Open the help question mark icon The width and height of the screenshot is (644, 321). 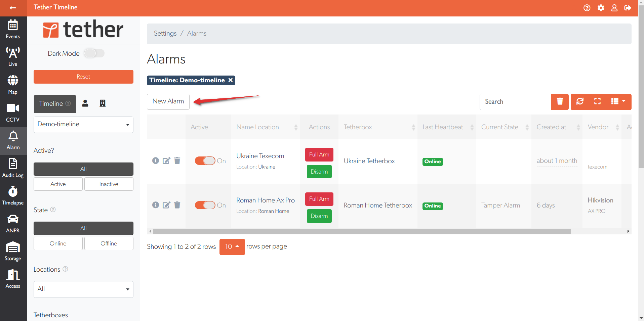pyautogui.click(x=587, y=8)
